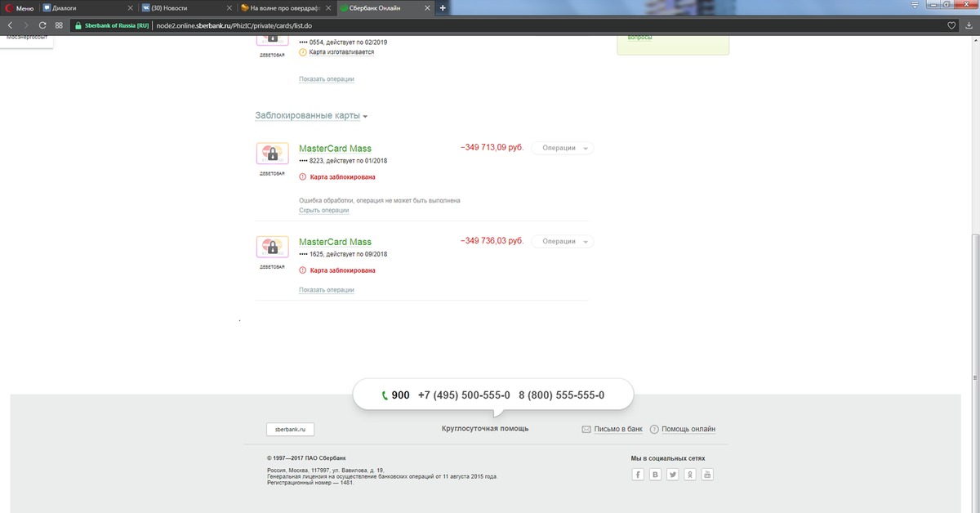Click 'Скрыть операции' link under card 8223
Screen dimensions: 980x513
(x=323, y=211)
